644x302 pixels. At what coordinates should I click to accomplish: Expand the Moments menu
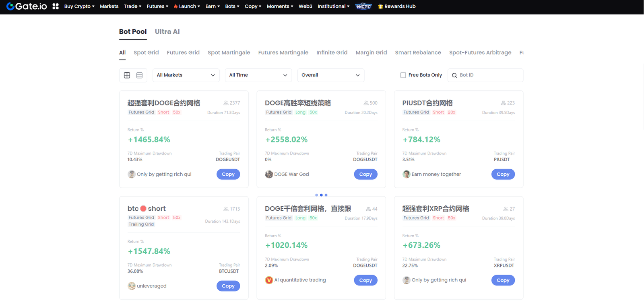[280, 6]
